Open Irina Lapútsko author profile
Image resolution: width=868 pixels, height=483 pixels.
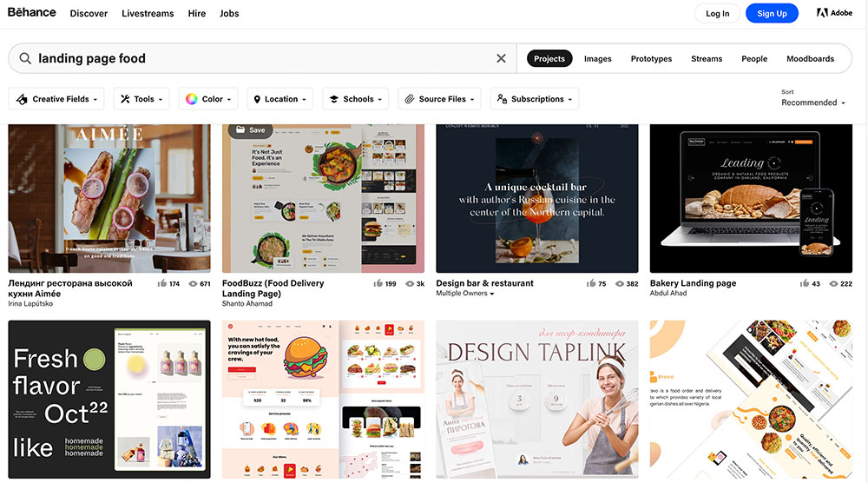pyautogui.click(x=30, y=303)
